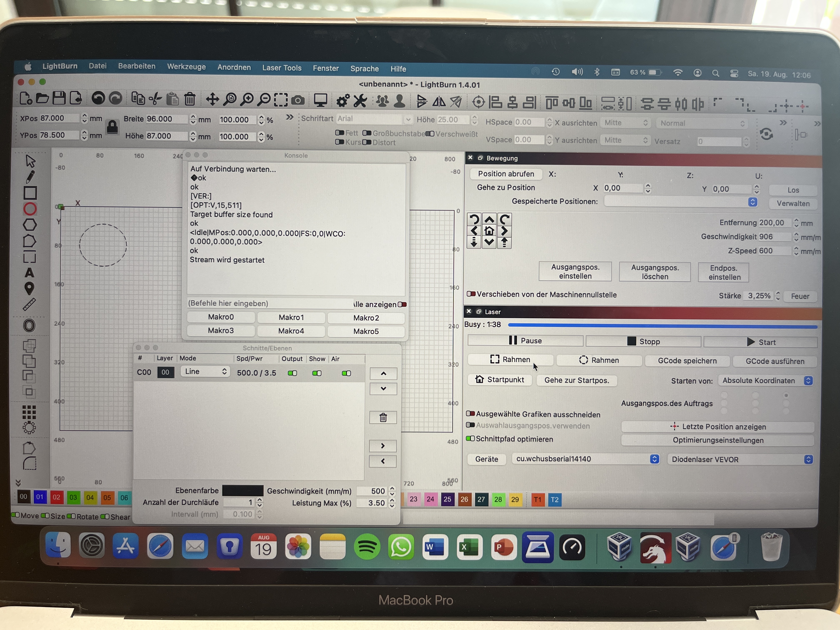This screenshot has height=630, width=840.
Task: Activate the Measure ruler tool
Action: pyautogui.click(x=29, y=305)
